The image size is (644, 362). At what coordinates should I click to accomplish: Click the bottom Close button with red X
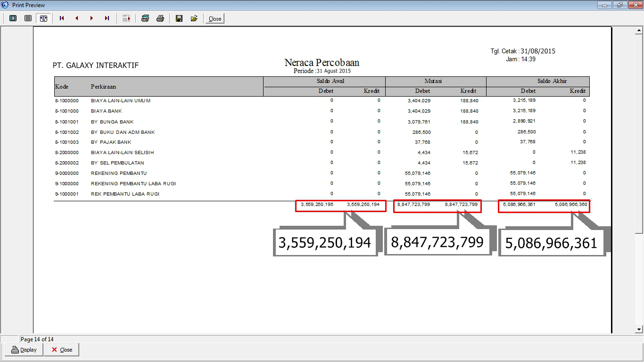pyautogui.click(x=61, y=350)
